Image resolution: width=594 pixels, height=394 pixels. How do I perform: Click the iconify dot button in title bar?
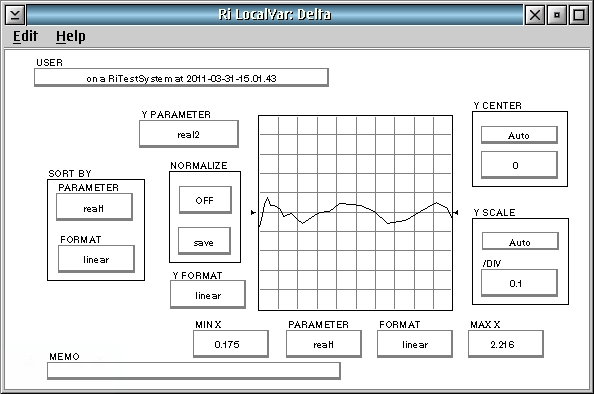[557, 15]
